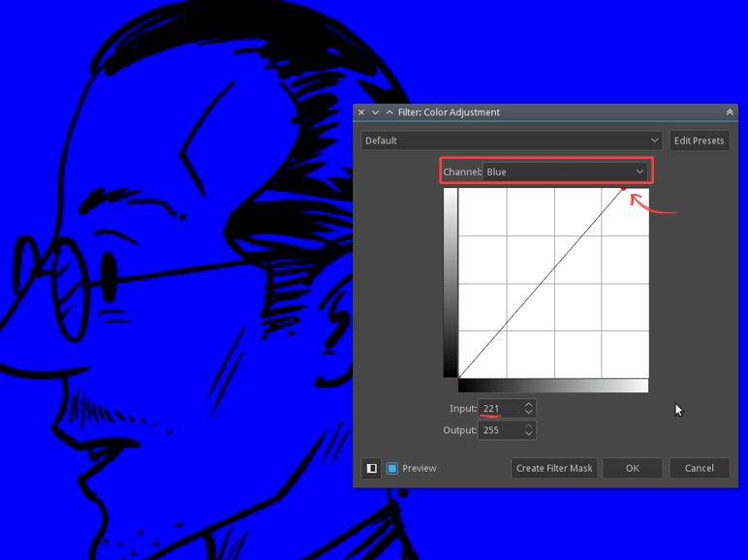Open the Default presets dropdown

point(512,140)
